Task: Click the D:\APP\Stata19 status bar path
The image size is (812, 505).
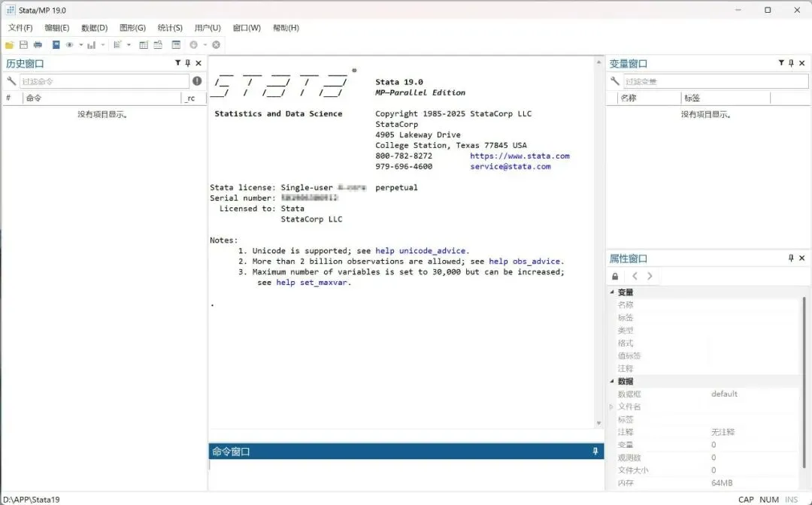Action: pos(32,499)
